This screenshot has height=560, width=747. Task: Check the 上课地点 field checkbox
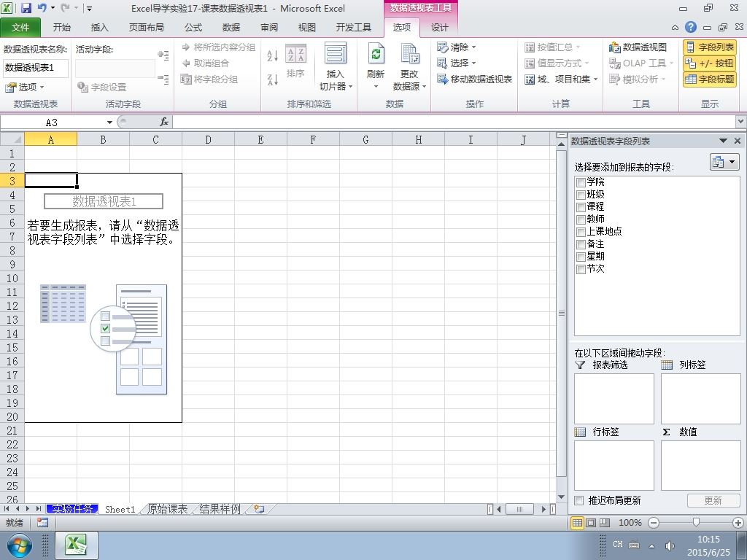coord(581,232)
